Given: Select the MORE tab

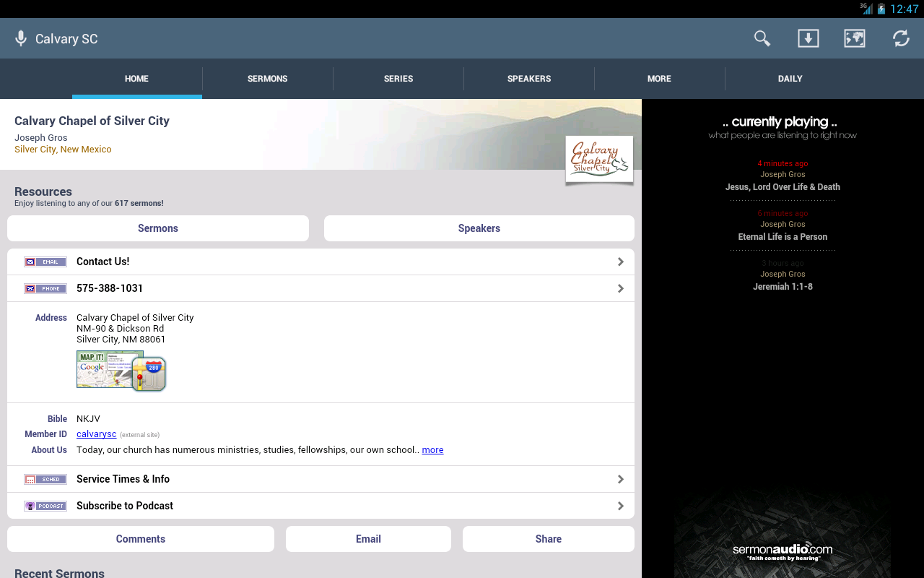Looking at the screenshot, I should click(659, 79).
